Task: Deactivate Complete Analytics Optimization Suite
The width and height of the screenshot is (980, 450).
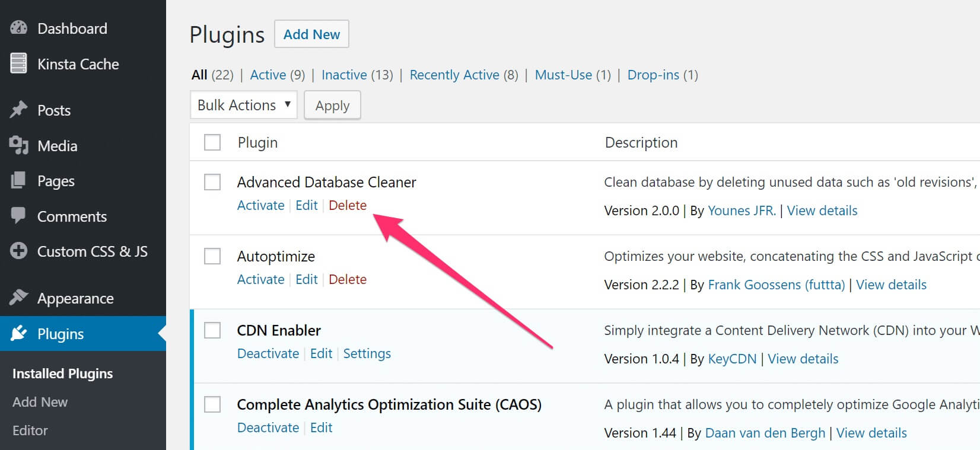Action: (x=268, y=427)
